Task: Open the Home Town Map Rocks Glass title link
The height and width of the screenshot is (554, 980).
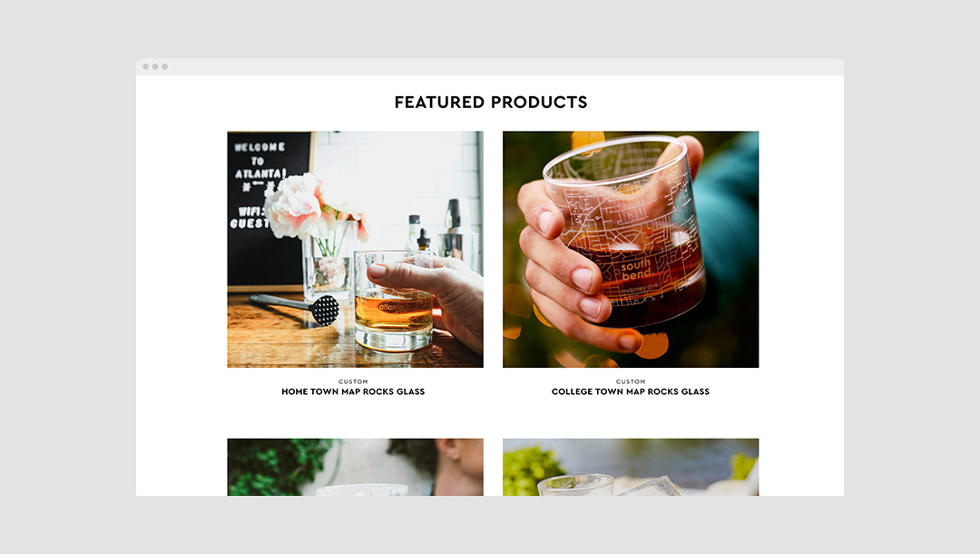Action: click(x=353, y=391)
